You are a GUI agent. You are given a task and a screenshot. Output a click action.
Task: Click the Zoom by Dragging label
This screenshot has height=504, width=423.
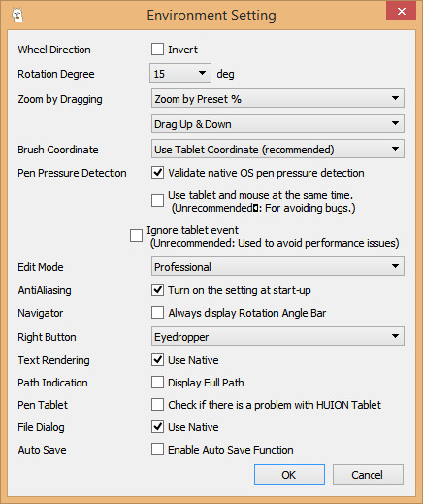tap(60, 99)
